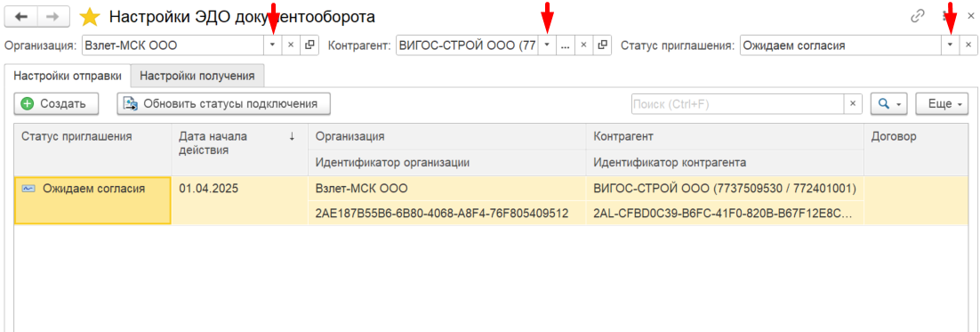Click the Статус приглашения field value
The image size is (980, 332).
[840, 45]
